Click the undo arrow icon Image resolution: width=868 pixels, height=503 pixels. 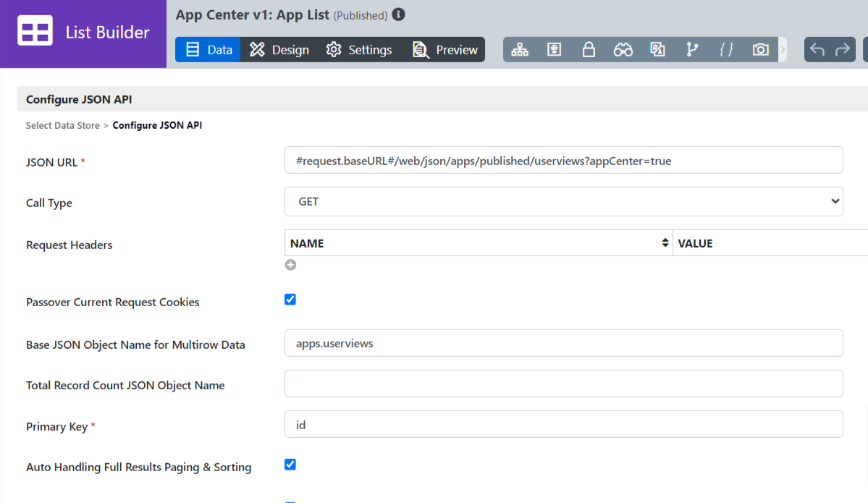(x=817, y=50)
